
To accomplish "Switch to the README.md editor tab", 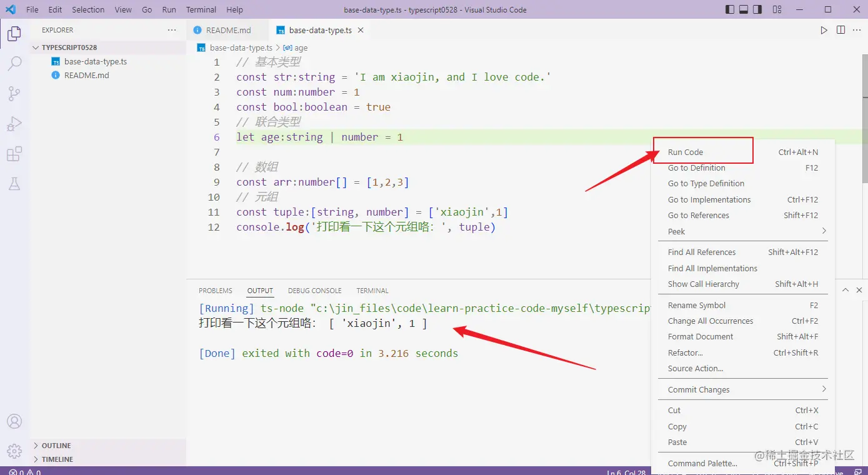I will click(228, 30).
